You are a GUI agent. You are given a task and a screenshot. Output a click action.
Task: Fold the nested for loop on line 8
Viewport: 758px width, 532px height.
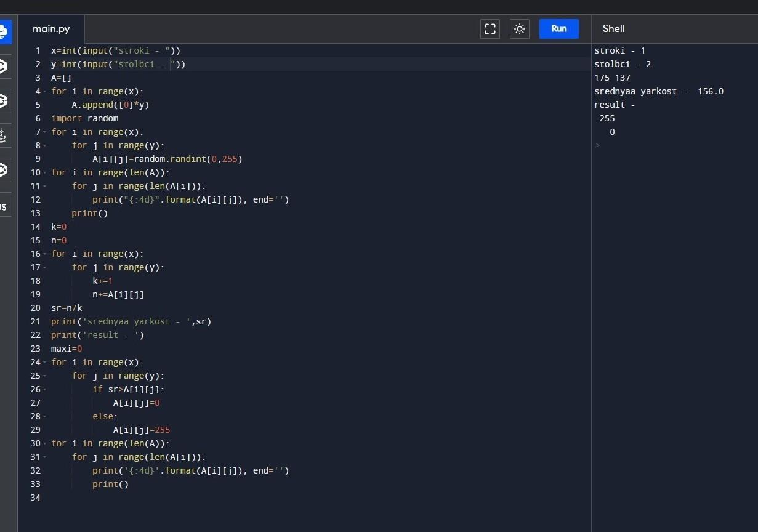pos(46,145)
